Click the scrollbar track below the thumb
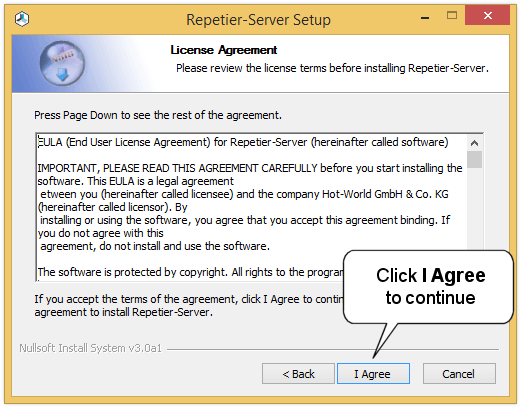Screen dimensions: 522x408 [x=474, y=208]
